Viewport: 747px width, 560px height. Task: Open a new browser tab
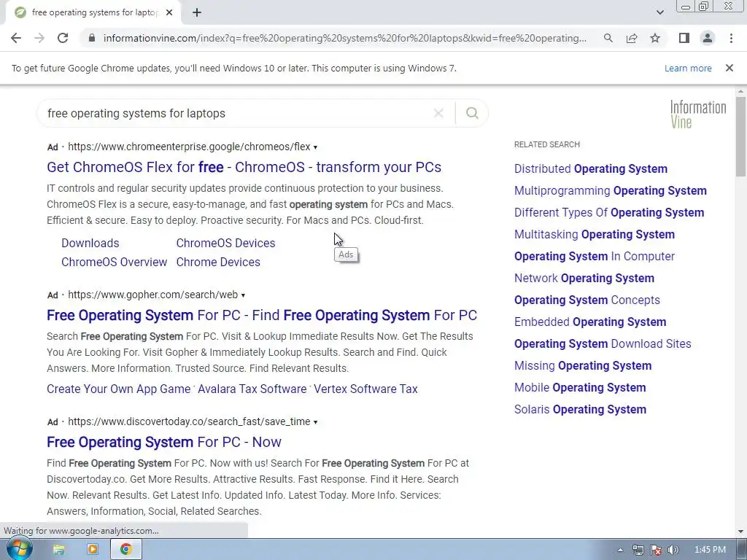(x=197, y=12)
